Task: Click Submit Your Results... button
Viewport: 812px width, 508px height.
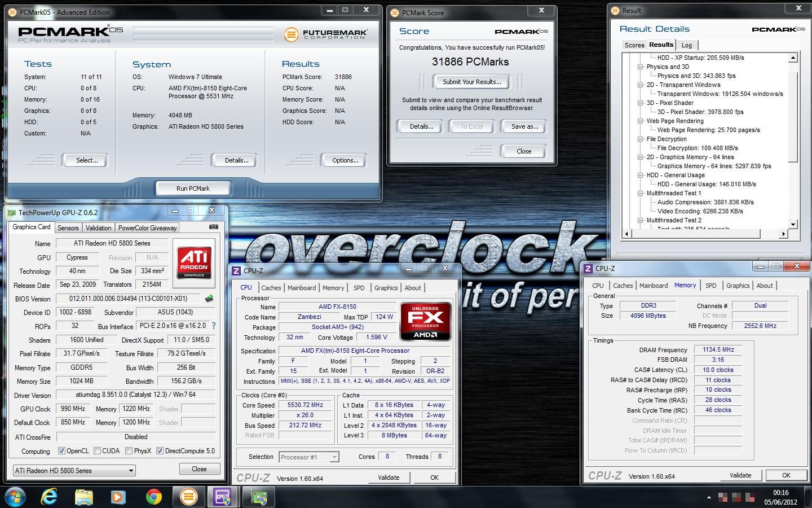Action: tap(471, 82)
